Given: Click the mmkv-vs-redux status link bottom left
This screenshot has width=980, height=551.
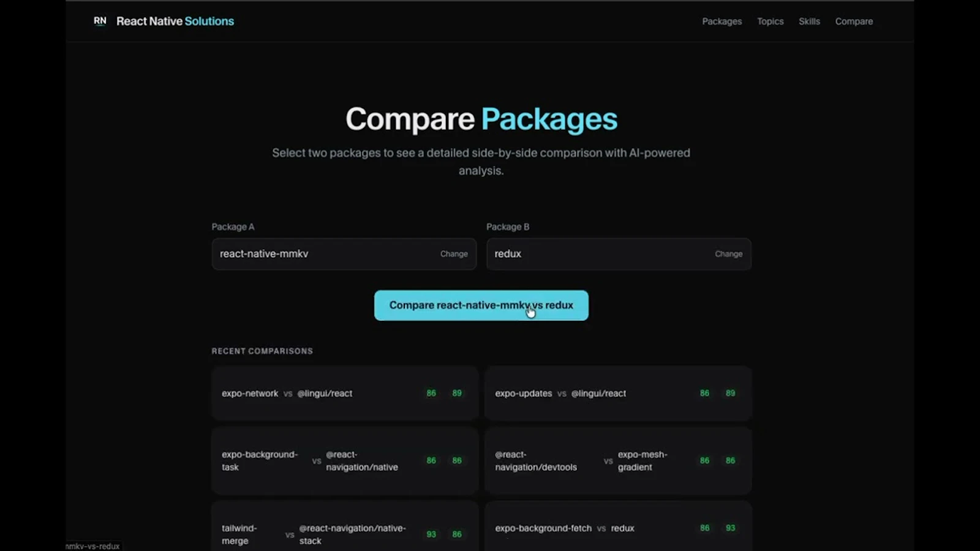Looking at the screenshot, I should pos(92,545).
